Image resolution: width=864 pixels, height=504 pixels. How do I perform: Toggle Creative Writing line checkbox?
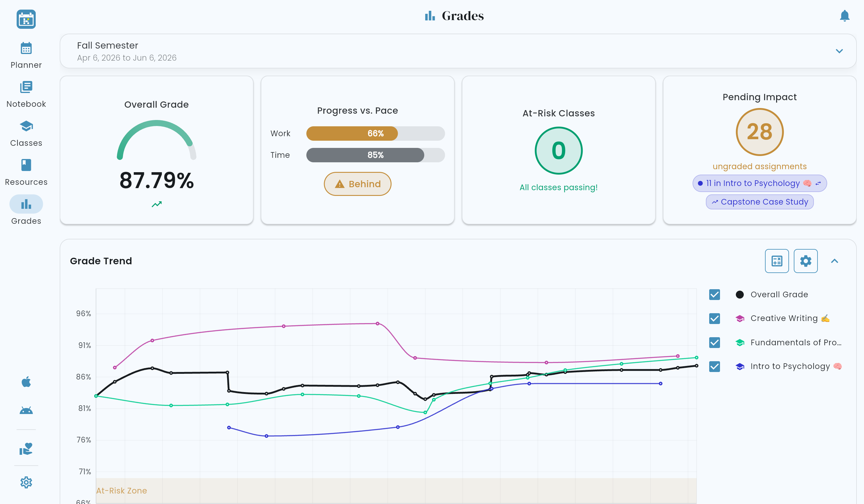[715, 319]
